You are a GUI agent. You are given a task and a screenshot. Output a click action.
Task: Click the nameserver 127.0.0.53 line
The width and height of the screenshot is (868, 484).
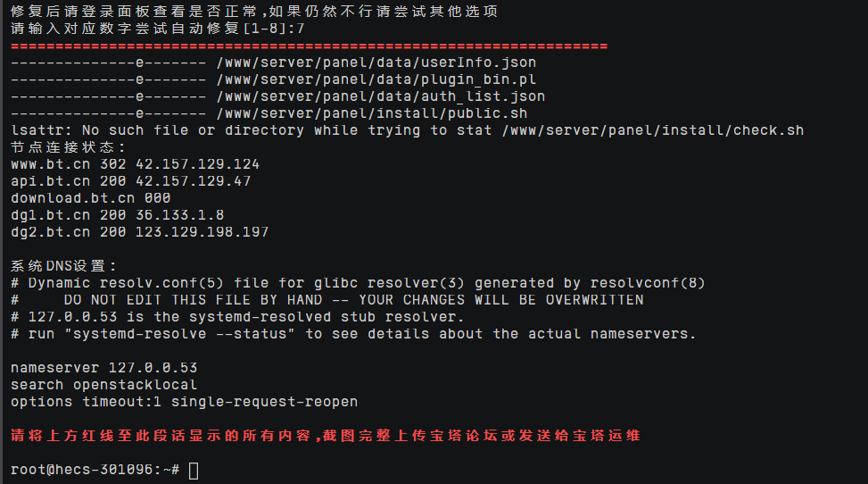[104, 368]
